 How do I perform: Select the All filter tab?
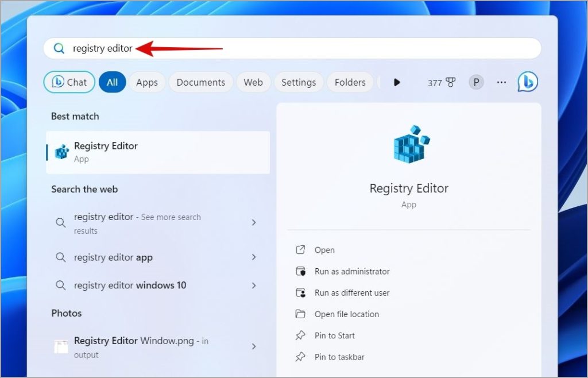pos(112,82)
